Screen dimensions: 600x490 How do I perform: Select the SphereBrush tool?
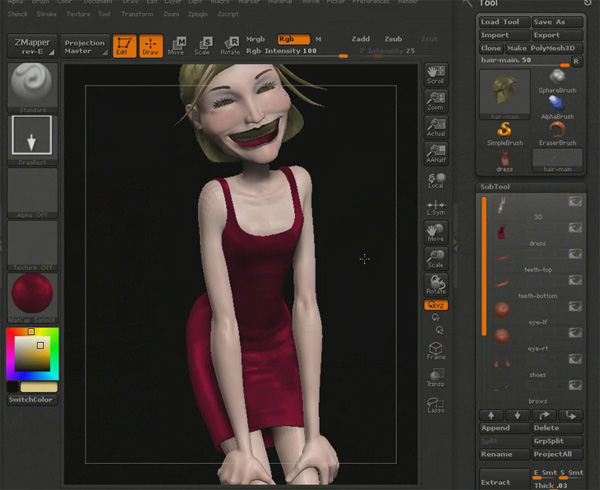pos(558,81)
